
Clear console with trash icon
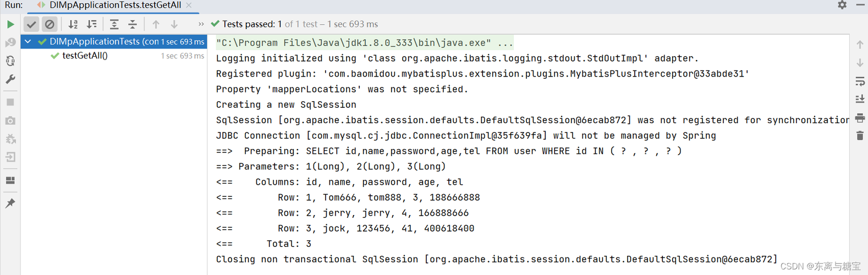[x=860, y=135]
